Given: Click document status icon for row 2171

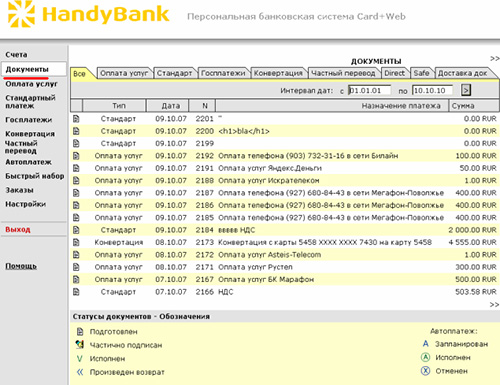Looking at the screenshot, I should point(76,267).
